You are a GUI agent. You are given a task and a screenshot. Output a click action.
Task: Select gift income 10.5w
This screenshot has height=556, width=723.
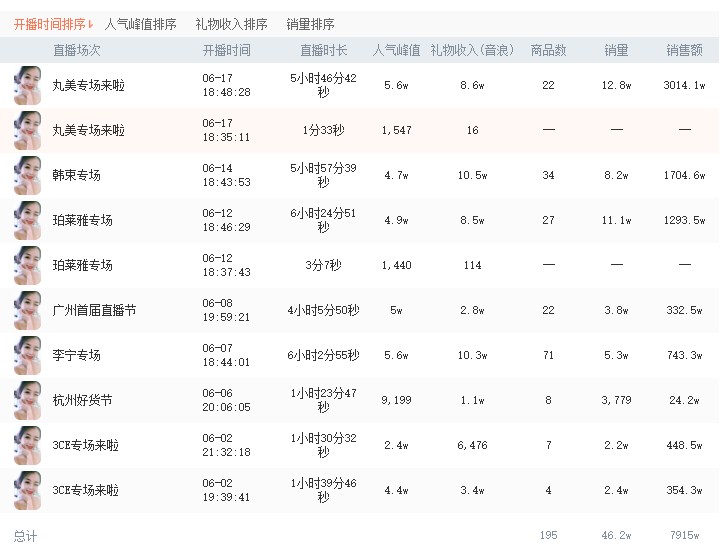click(472, 175)
